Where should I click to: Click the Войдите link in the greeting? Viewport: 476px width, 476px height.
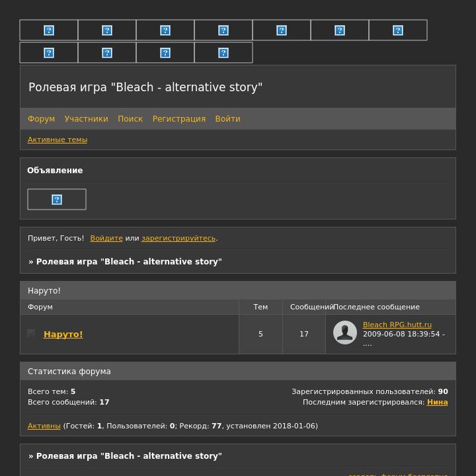pos(106,238)
